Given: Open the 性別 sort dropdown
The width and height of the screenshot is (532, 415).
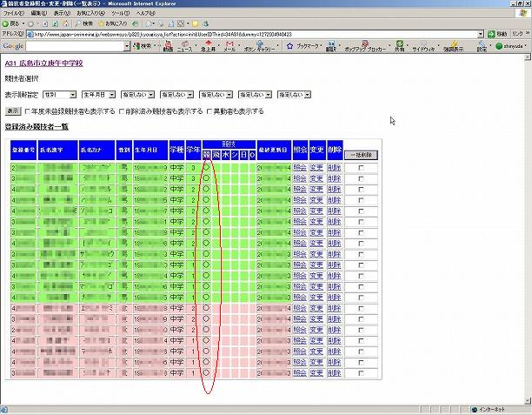Looking at the screenshot, I should pyautogui.click(x=59, y=95).
